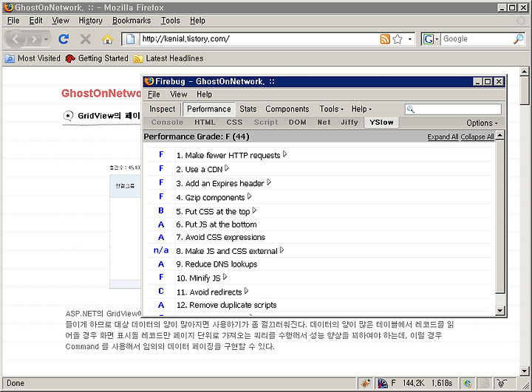This screenshot has width=532, height=392.
Task: Click the text '9. Reduce DNS lookups'
Action: (x=216, y=264)
